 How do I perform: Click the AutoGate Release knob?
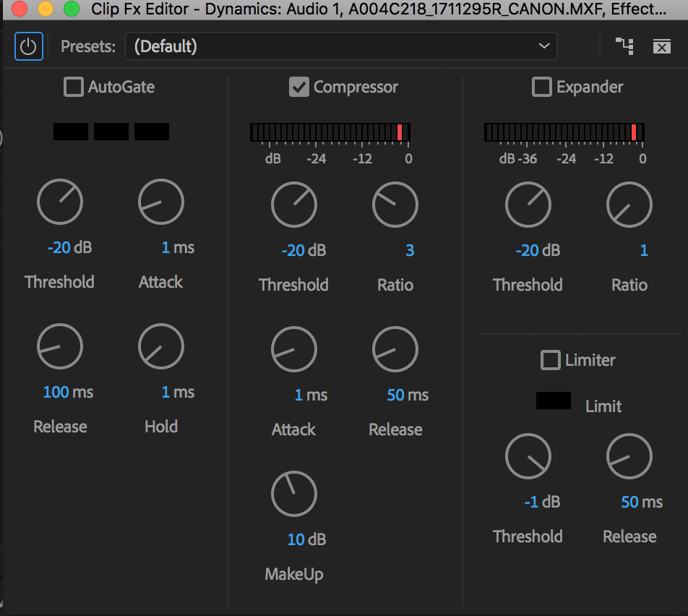click(x=60, y=346)
